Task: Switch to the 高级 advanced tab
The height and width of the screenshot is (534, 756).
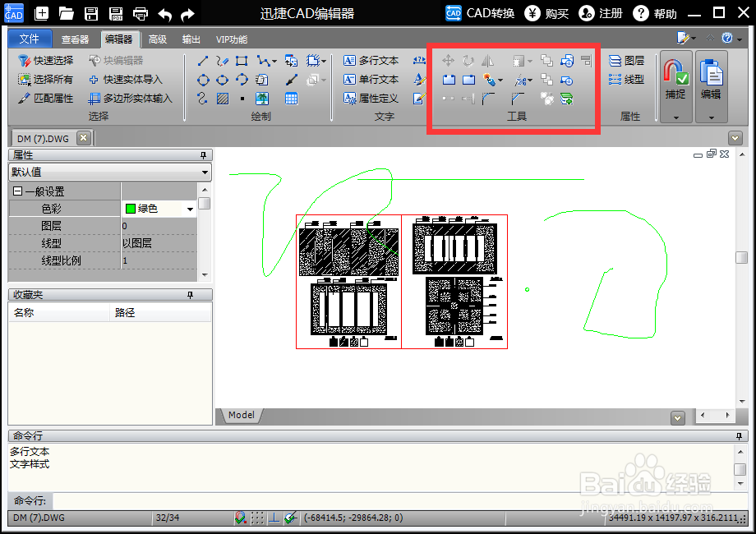Action: [x=158, y=39]
